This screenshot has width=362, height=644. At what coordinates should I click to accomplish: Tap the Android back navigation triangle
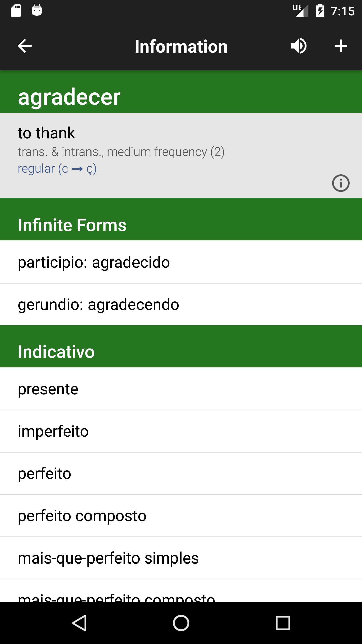[80, 623]
